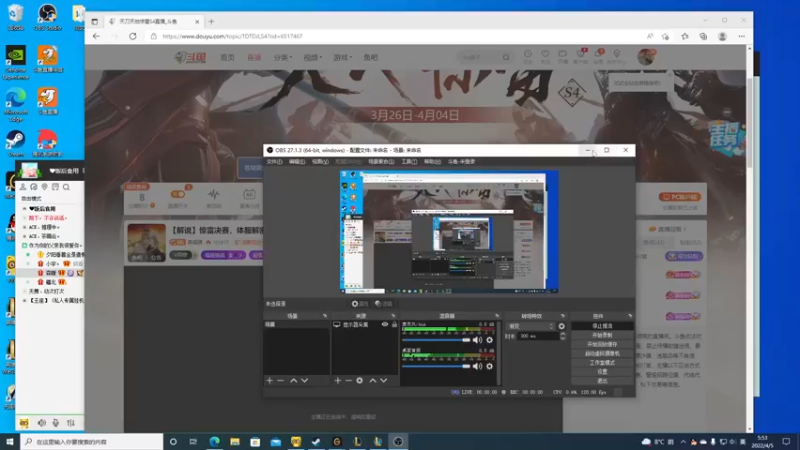Click Windows Start button
800x450 pixels.
tap(10, 442)
